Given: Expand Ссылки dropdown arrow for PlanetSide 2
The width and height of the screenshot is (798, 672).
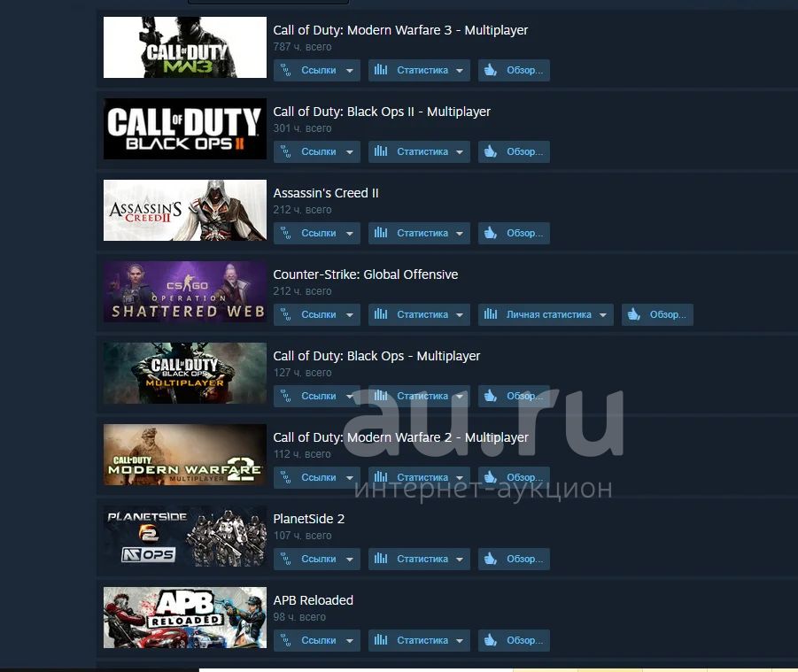Looking at the screenshot, I should [350, 559].
